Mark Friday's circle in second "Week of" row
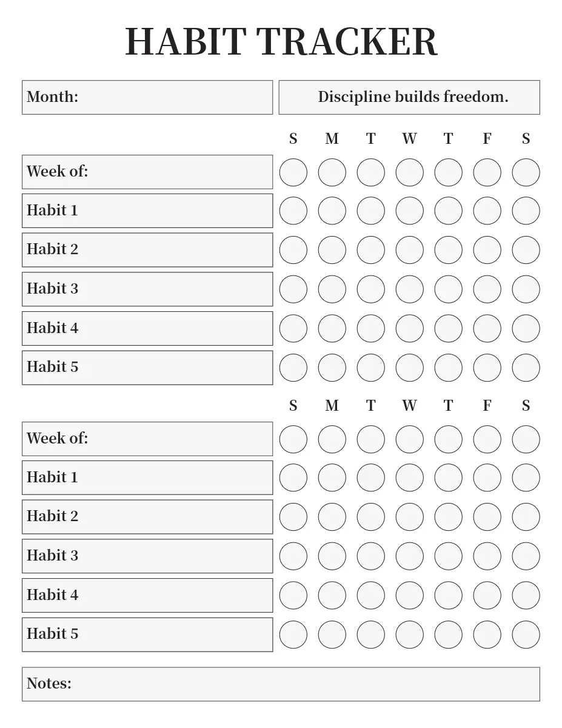The width and height of the screenshot is (562, 728). click(x=487, y=439)
